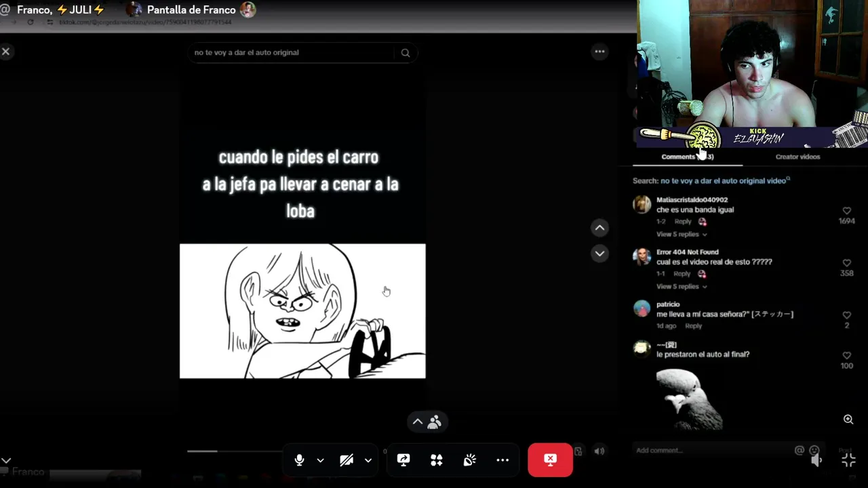This screenshot has width=868, height=488.
Task: Click the browser URL address bar
Action: click(145, 22)
